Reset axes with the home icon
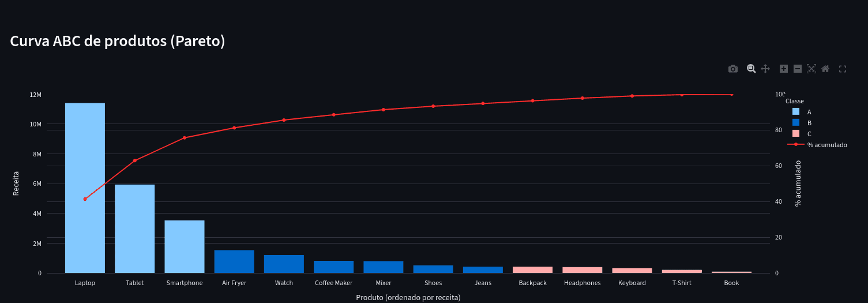The image size is (868, 303). pos(825,69)
